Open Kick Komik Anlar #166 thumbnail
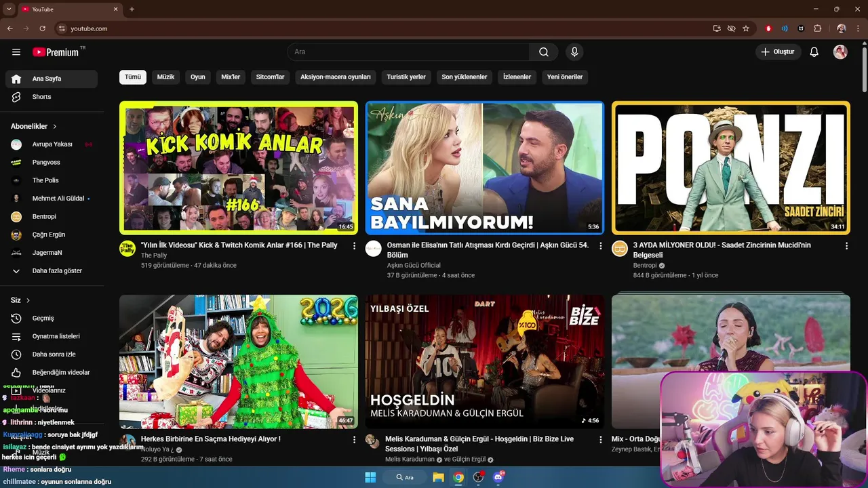Viewport: 868px width, 488px height. click(239, 167)
